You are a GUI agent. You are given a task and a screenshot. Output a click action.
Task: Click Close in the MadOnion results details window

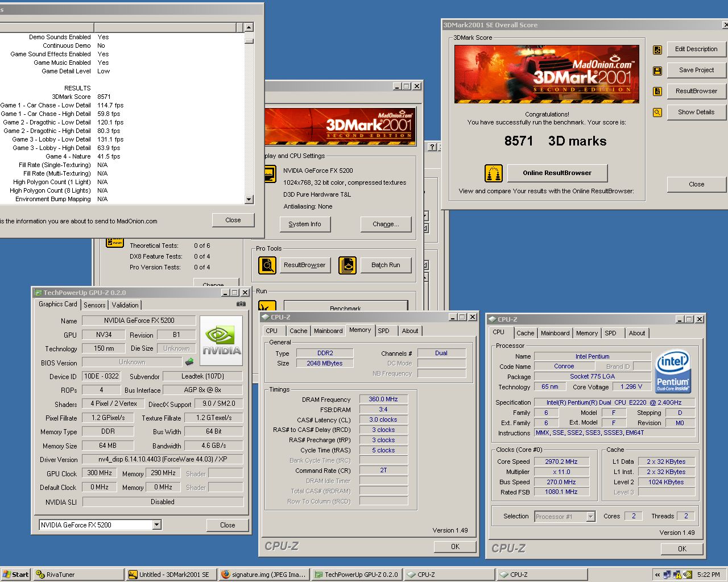[x=233, y=220]
